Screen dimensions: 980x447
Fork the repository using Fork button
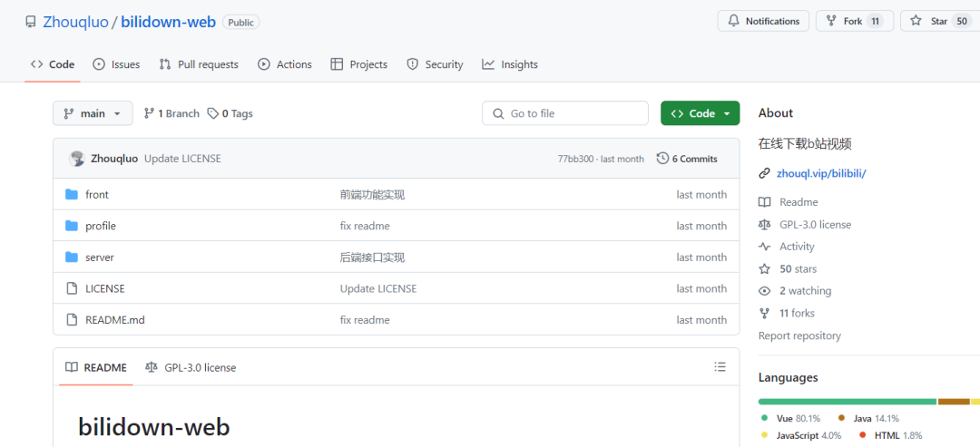tap(854, 21)
